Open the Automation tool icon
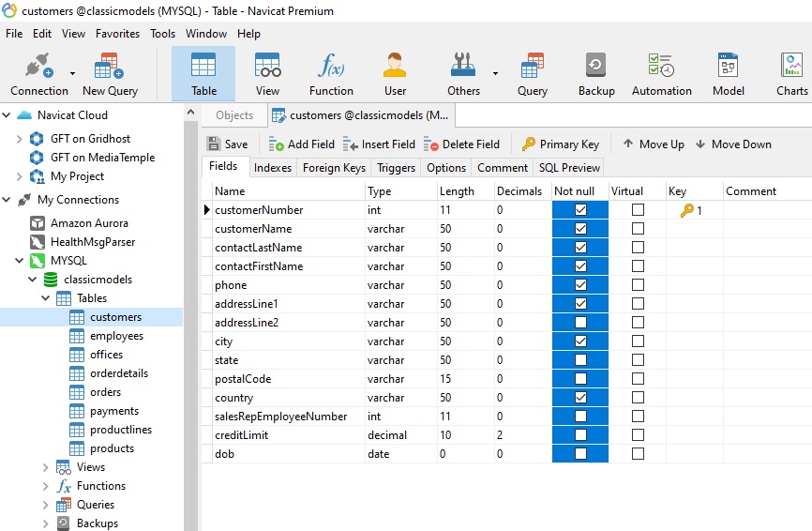The image size is (812, 531). coord(661,74)
